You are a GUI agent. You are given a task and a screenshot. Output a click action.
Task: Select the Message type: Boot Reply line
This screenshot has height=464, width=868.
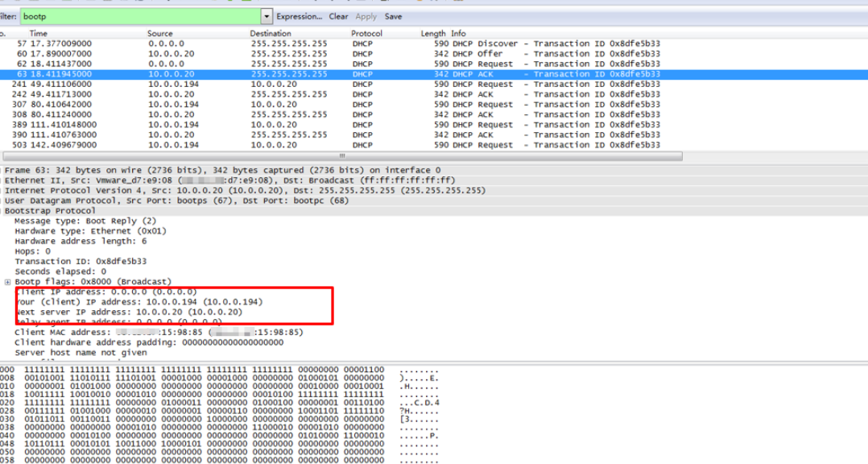(85, 221)
